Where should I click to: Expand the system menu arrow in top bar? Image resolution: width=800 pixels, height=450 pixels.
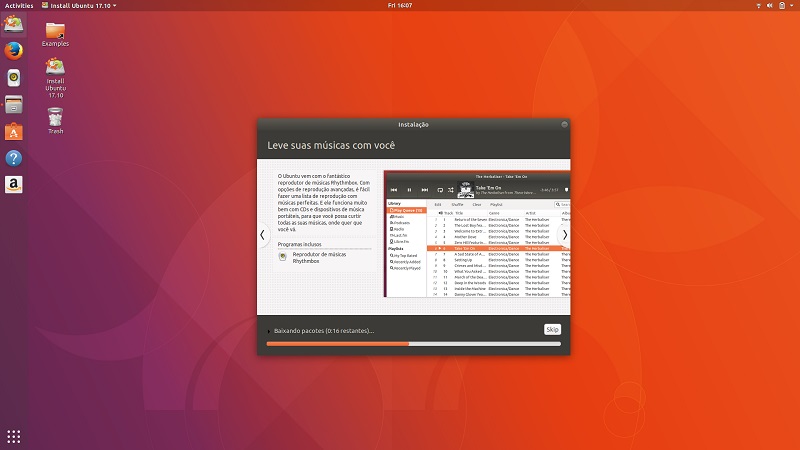pyautogui.click(x=792, y=5)
